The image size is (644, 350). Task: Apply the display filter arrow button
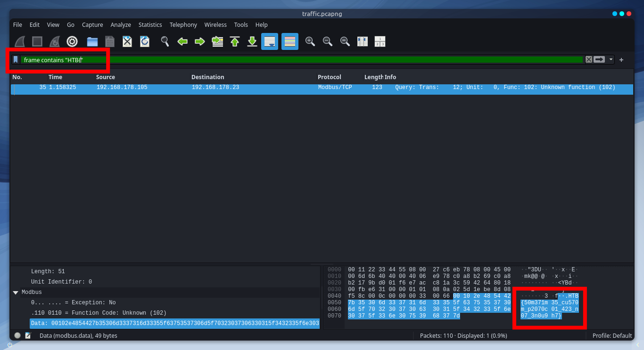599,59
